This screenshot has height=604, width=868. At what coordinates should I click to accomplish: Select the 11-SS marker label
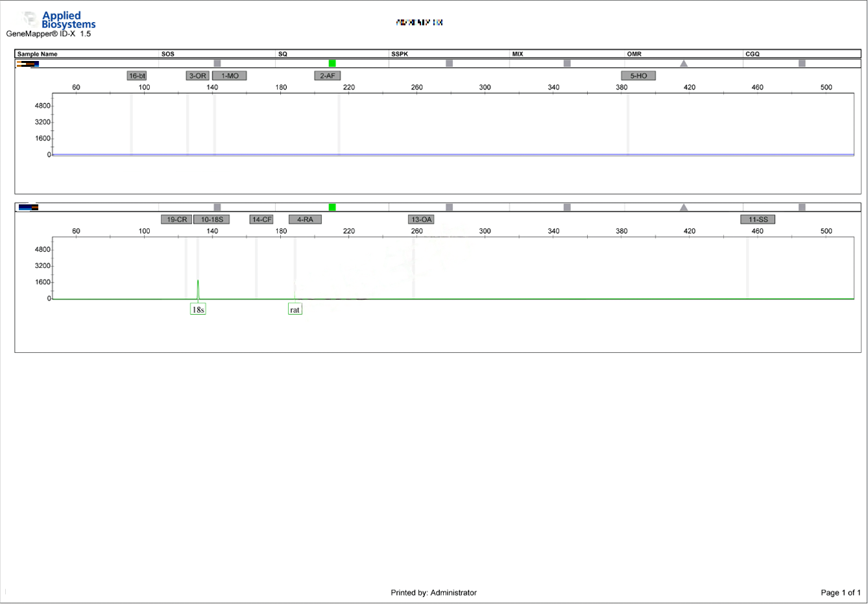click(758, 220)
